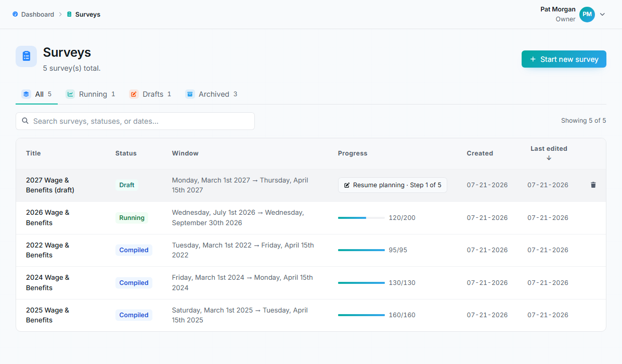This screenshot has width=622, height=364.
Task: Click 2025 survey progress bar 160/160
Action: click(x=361, y=315)
